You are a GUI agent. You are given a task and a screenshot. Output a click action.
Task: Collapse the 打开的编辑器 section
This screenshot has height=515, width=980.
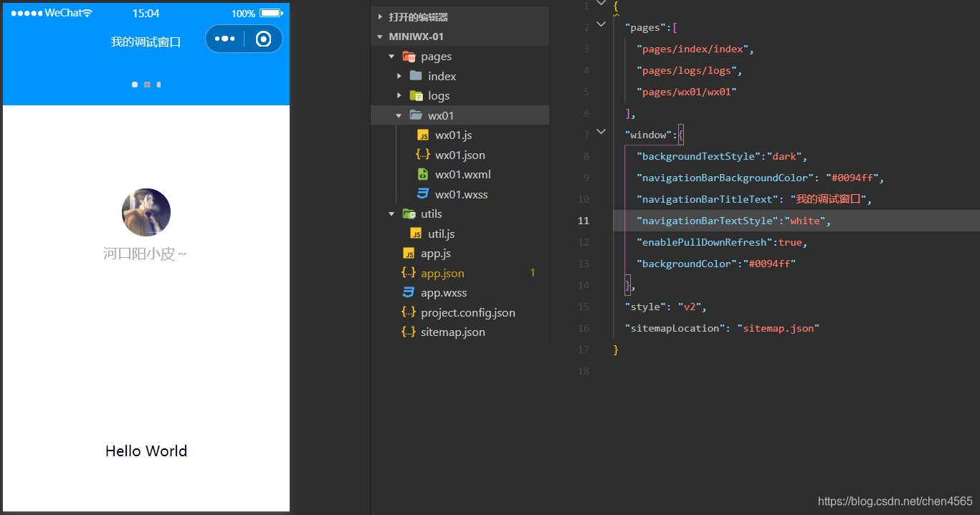coord(380,17)
